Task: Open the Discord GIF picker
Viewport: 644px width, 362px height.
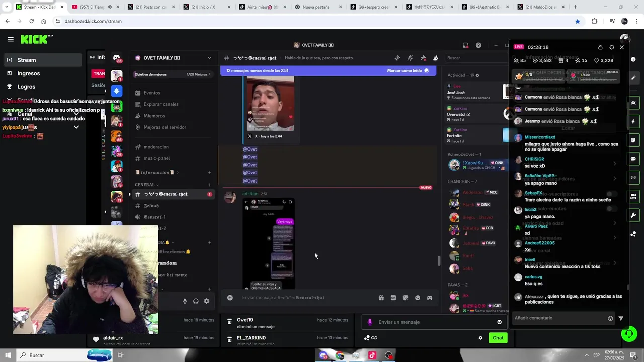Action: (x=393, y=298)
